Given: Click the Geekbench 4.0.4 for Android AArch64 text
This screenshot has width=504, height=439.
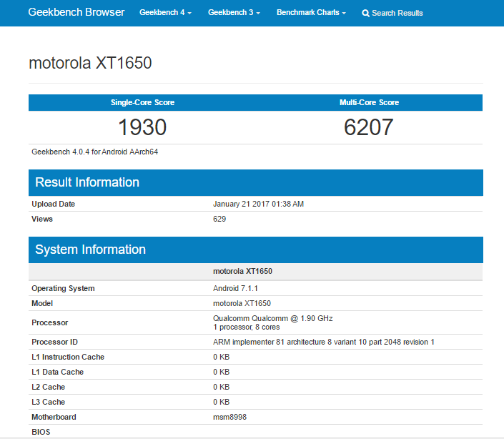Looking at the screenshot, I should [95, 152].
